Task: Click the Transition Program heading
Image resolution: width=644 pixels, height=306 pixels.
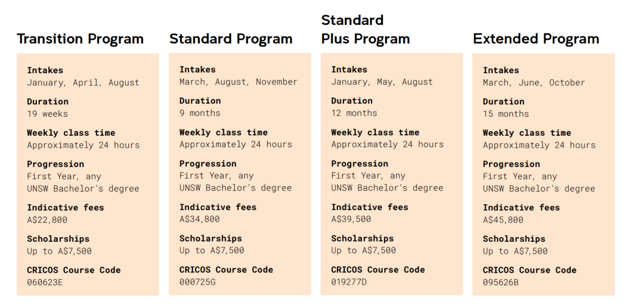Action: click(x=80, y=39)
